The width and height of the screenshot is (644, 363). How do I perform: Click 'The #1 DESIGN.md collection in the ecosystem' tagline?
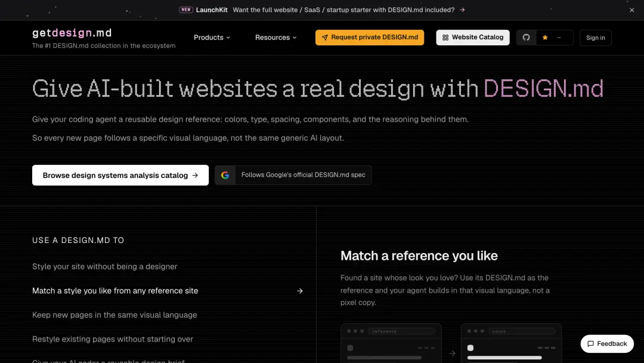(x=104, y=45)
